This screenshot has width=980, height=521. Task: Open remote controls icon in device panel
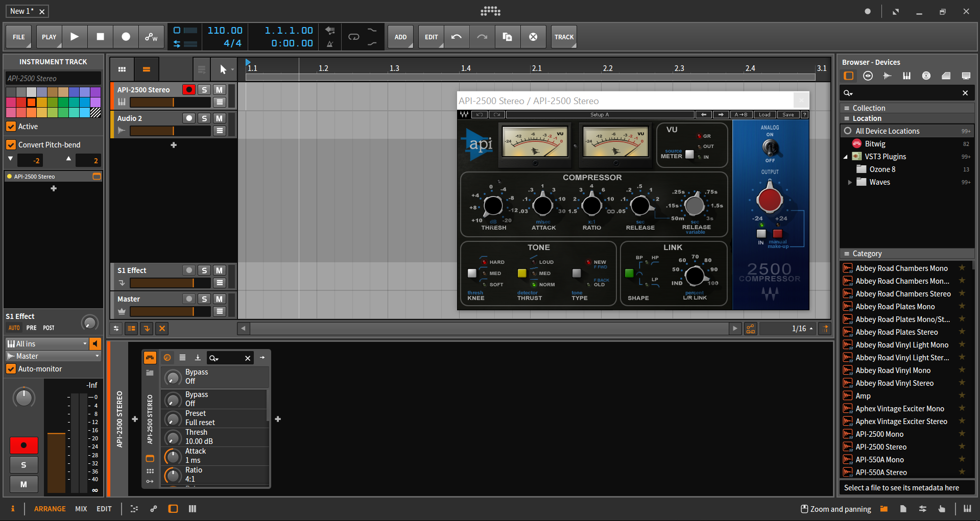pos(167,358)
